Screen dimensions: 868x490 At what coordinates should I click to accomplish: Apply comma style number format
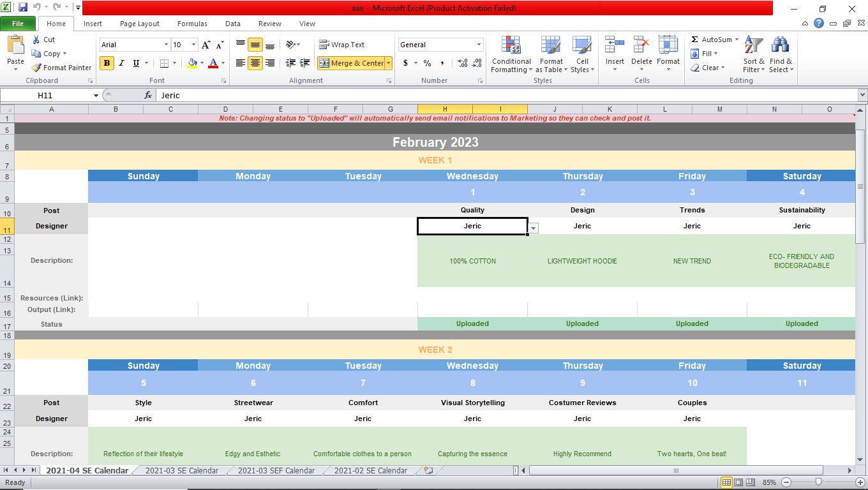tap(442, 63)
